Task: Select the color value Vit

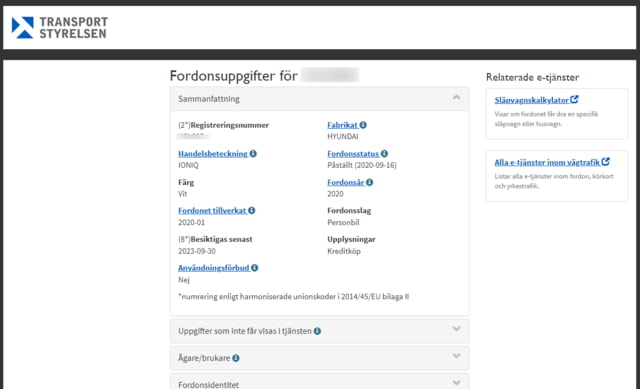Action: click(182, 193)
